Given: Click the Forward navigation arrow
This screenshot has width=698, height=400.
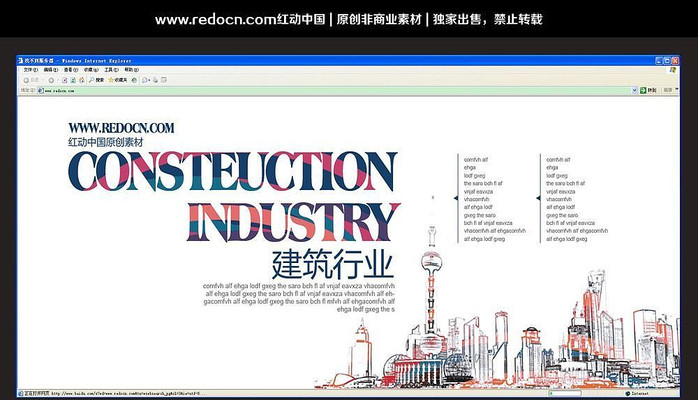Looking at the screenshot, I should click(x=49, y=80).
